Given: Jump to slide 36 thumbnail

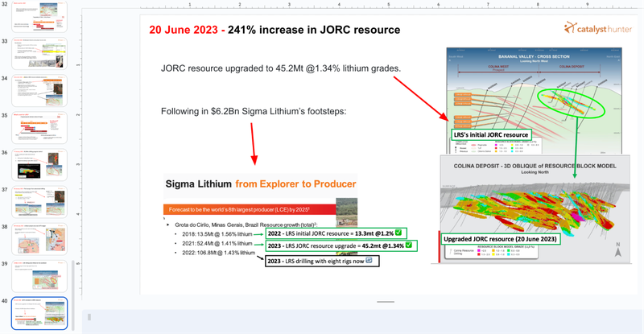Looking at the screenshot, I should coord(39,165).
